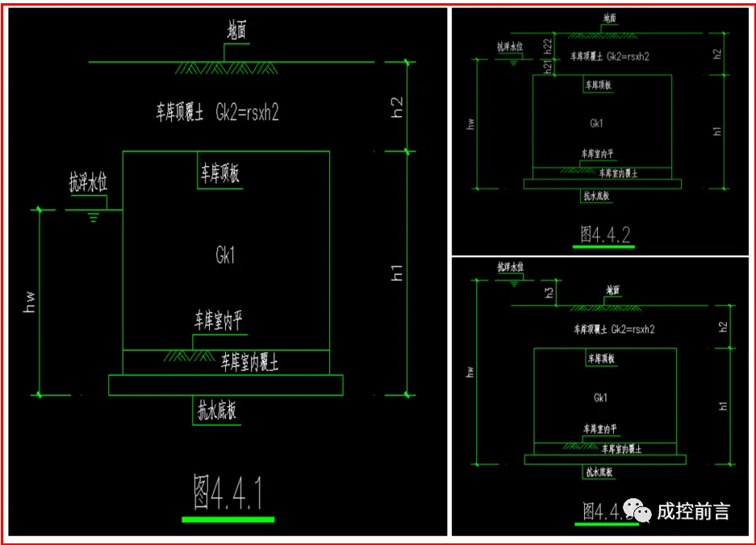The width and height of the screenshot is (756, 545).
Task: Select the 车库室内覆土 label in the h3 diagram
Action: coord(621,449)
